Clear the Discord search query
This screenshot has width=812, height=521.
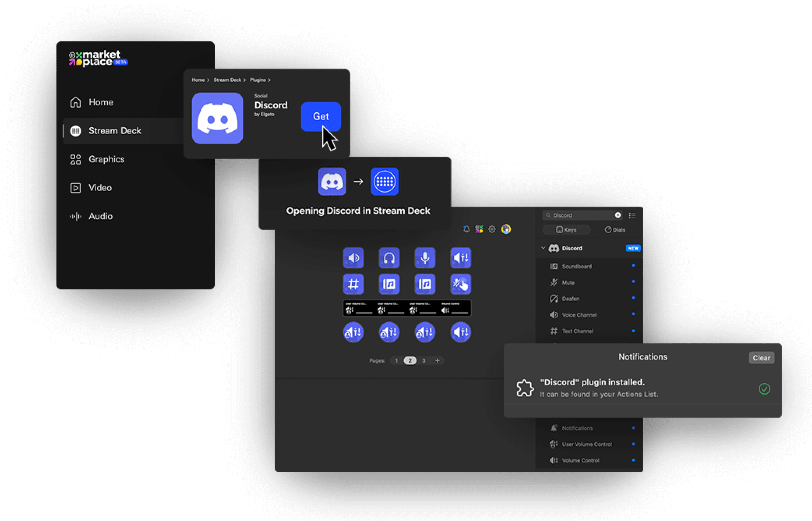(618, 215)
